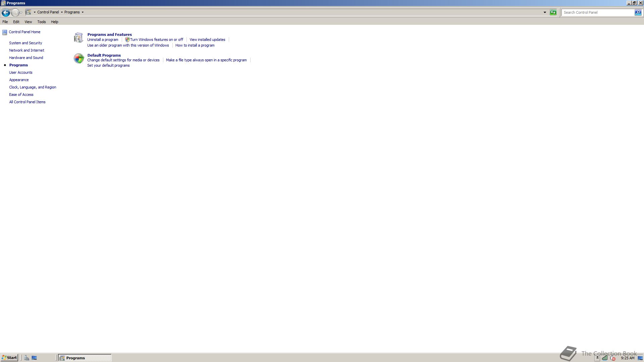Open Default Programs heading

104,55
